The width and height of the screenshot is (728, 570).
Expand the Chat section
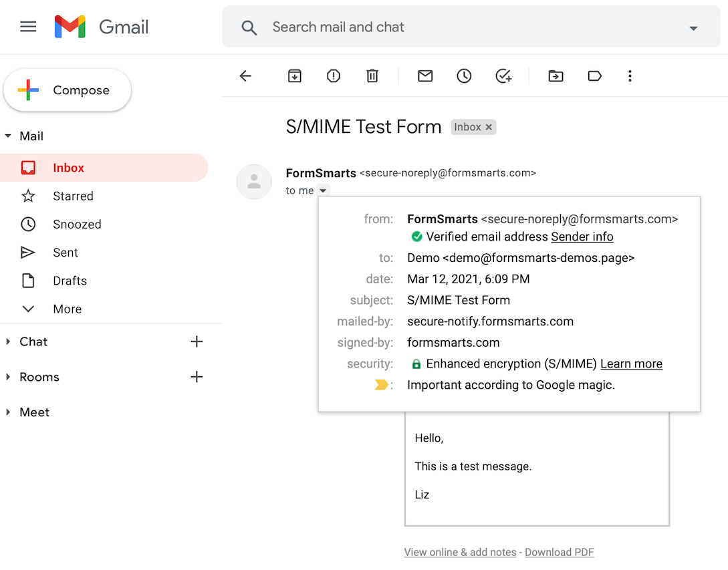click(8, 341)
